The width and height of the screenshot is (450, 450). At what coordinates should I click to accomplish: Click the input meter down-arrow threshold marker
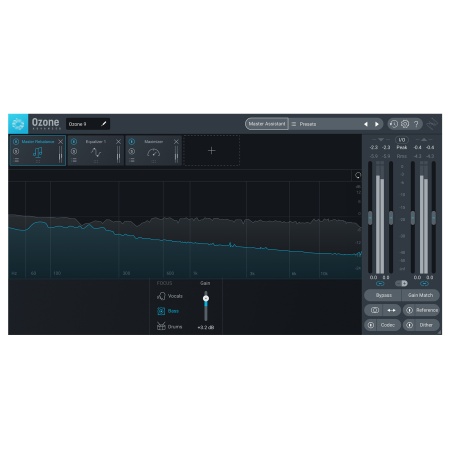[381, 140]
